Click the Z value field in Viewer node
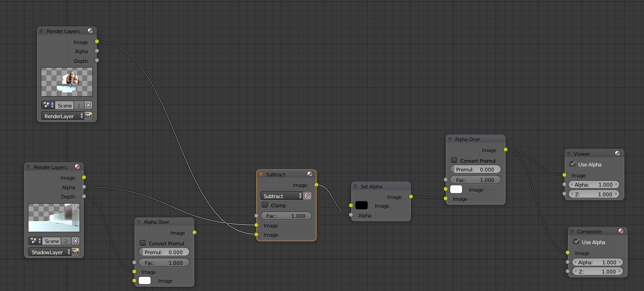Screen dimensions: 644x291 [x=594, y=194]
